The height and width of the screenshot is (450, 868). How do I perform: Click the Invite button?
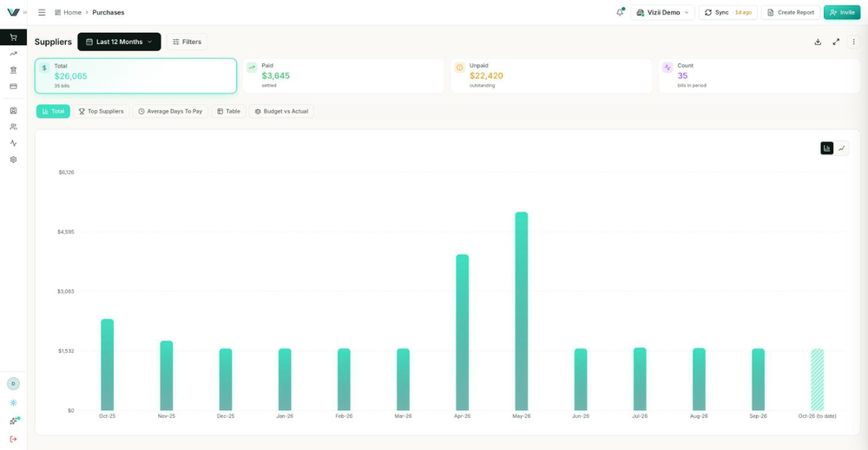pos(842,12)
